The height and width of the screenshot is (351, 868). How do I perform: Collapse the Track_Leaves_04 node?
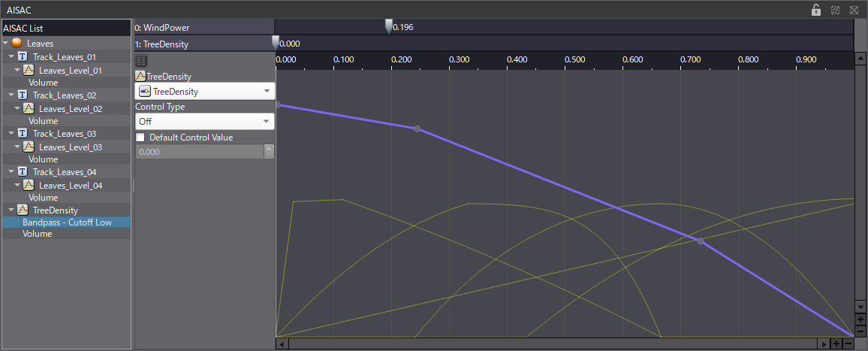[x=11, y=171]
